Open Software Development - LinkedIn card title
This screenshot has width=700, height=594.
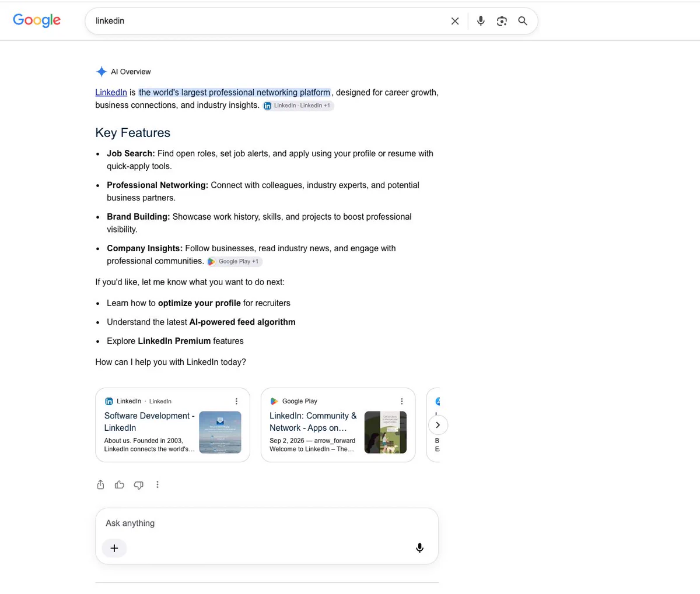(x=149, y=421)
